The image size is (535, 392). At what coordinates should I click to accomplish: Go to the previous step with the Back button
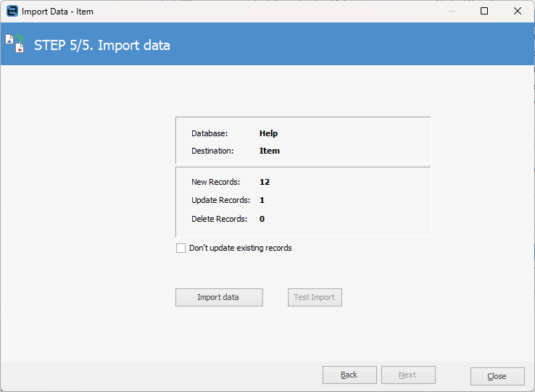pos(349,375)
